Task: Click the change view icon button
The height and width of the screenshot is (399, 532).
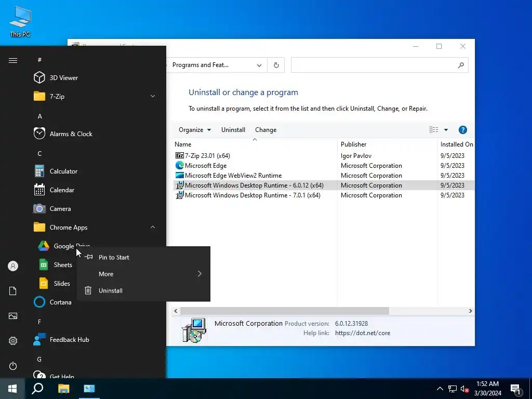Action: coord(434,130)
